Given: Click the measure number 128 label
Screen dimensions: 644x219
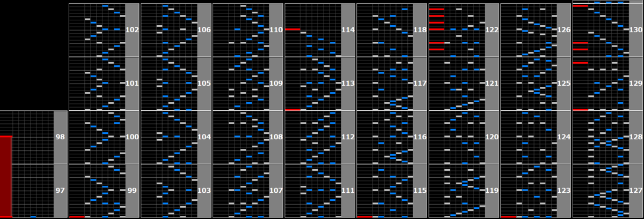Looking at the screenshot, I should pyautogui.click(x=635, y=137).
